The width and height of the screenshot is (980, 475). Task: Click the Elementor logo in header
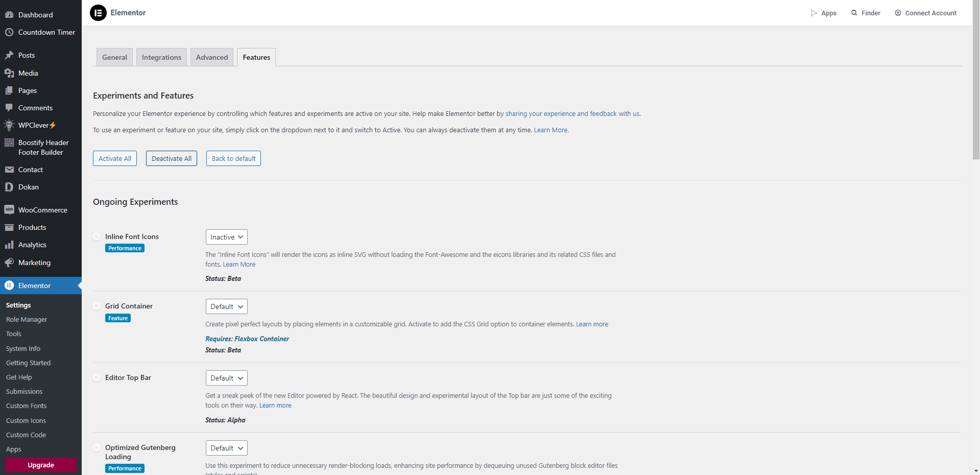(x=98, y=13)
